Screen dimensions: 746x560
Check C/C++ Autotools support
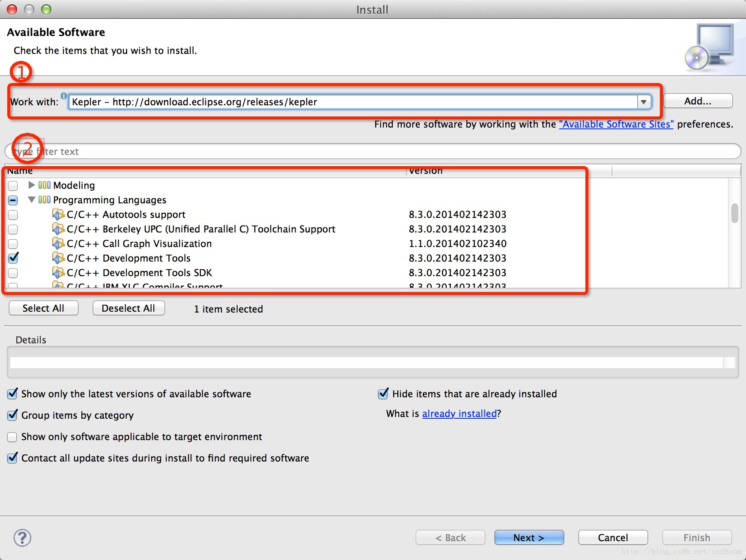[13, 214]
